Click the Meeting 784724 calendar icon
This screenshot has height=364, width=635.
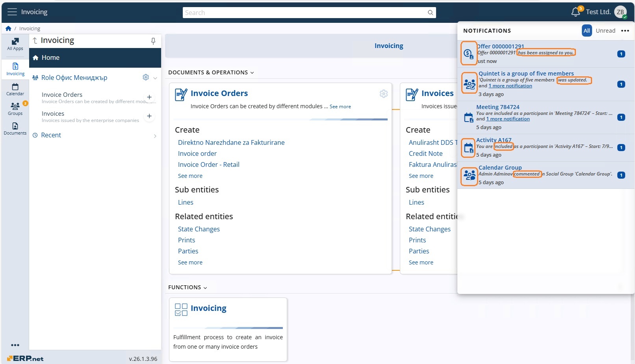pos(468,117)
